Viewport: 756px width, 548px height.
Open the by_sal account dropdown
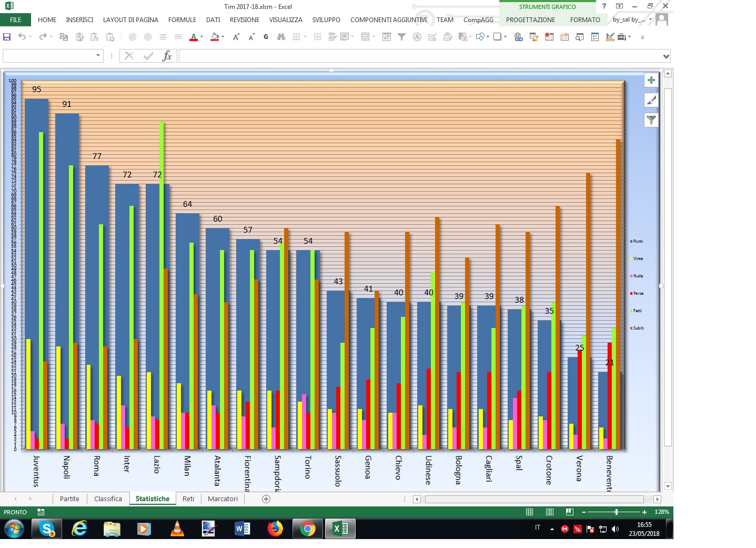tap(650, 19)
